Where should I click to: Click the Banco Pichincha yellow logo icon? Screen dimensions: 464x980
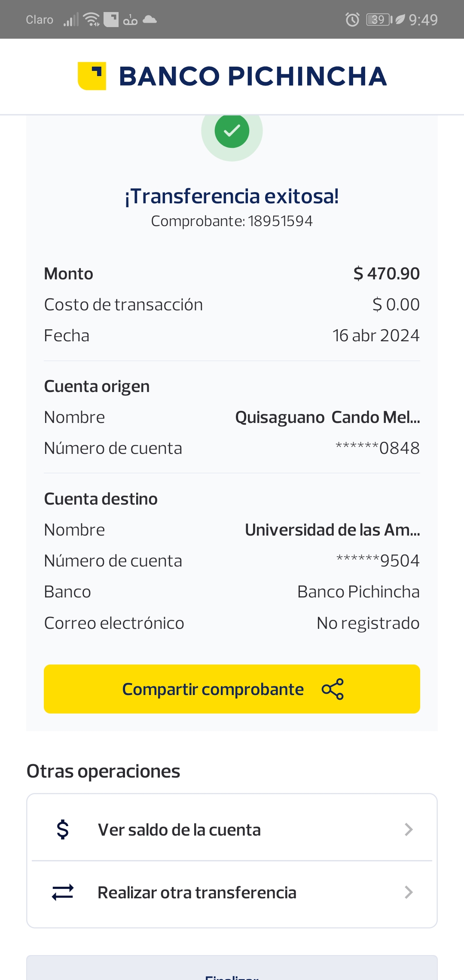[92, 76]
